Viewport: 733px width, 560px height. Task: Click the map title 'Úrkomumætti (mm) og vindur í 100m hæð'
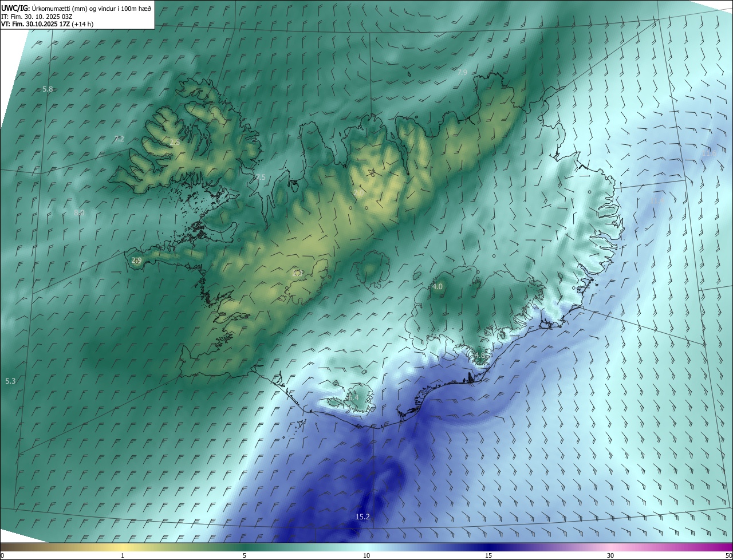click(92, 7)
